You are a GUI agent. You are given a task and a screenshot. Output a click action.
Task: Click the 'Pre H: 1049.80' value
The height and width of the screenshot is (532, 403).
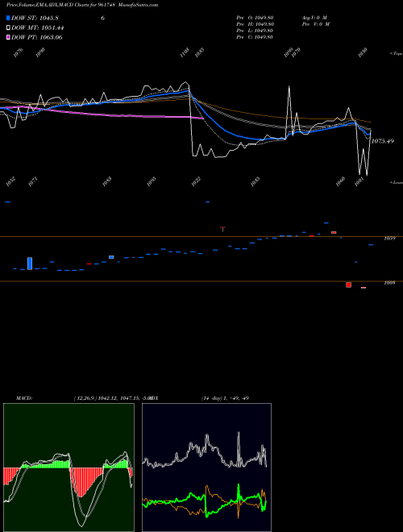(255, 24)
